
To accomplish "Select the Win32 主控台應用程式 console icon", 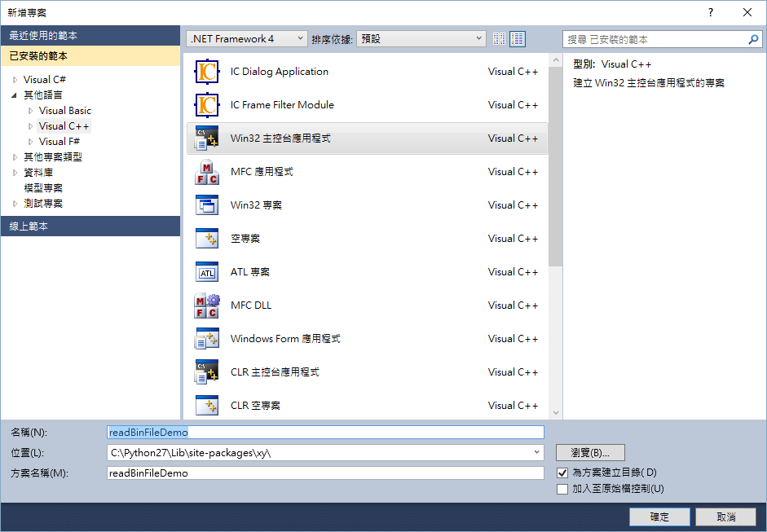I will pyautogui.click(x=207, y=138).
